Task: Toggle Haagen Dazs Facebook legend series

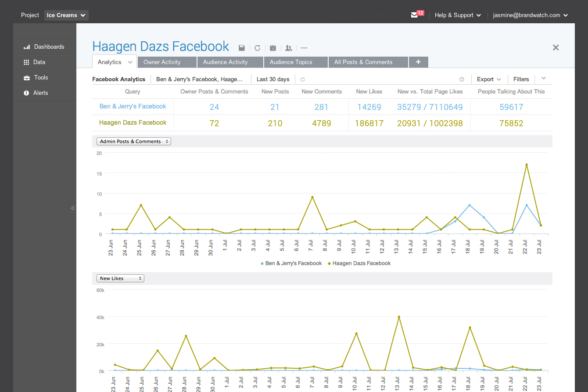Action: (359, 263)
